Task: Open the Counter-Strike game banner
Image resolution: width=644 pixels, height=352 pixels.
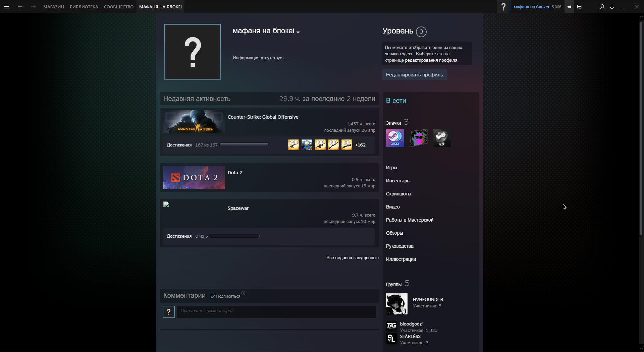Action: pos(194,122)
